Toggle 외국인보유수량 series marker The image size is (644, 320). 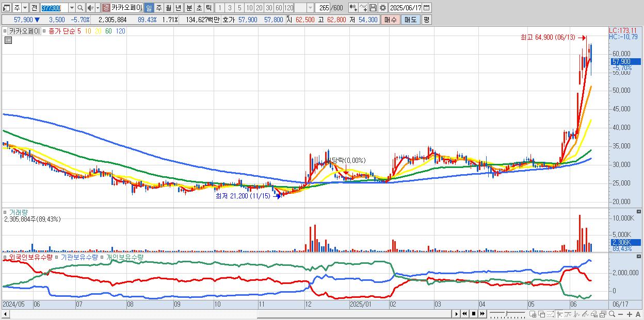(x=6, y=257)
